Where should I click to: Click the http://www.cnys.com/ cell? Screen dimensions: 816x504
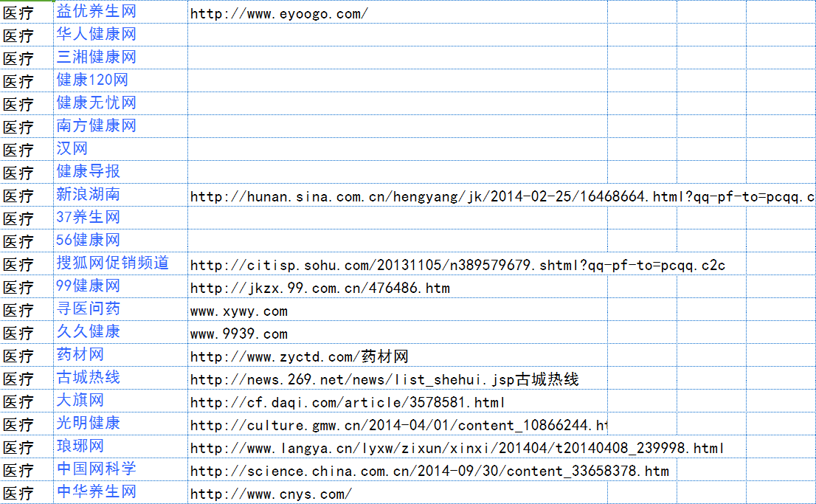coord(398,492)
